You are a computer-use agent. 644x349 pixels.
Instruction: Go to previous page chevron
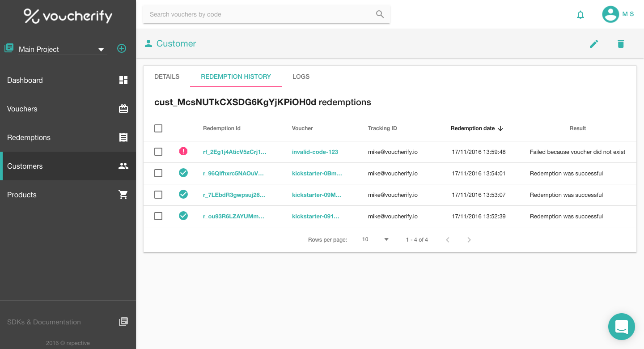448,240
